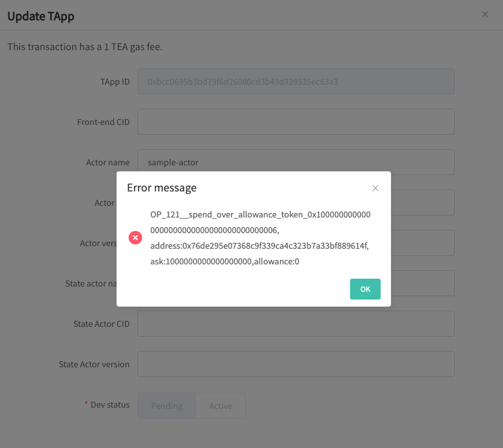Click the spend_over_allowance error text
This screenshot has height=448, width=503.
(x=260, y=238)
